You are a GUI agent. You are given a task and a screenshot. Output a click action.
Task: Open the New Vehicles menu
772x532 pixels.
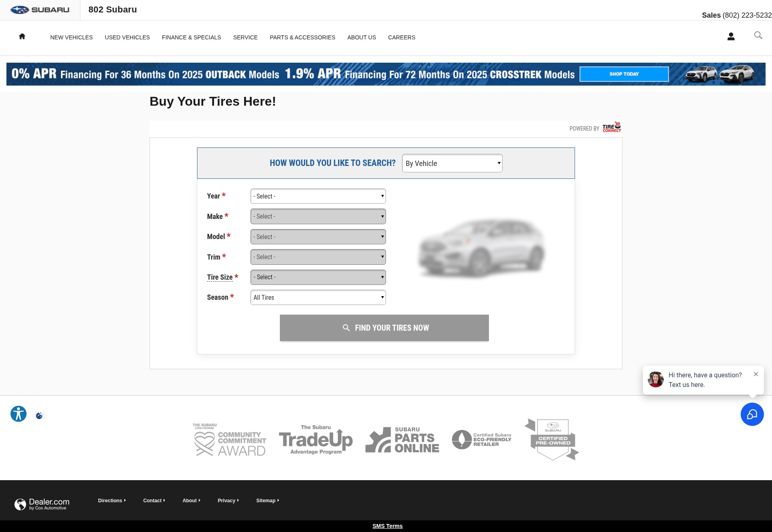72,37
